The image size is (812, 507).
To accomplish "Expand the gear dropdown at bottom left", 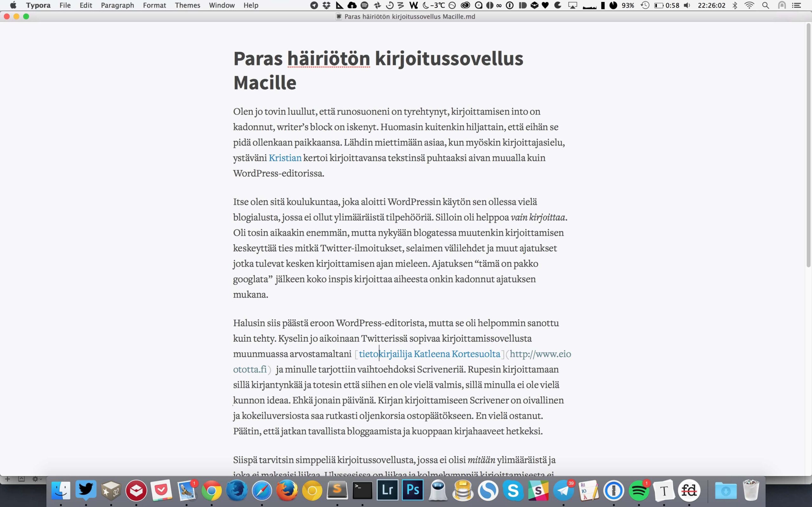I will click(x=36, y=479).
